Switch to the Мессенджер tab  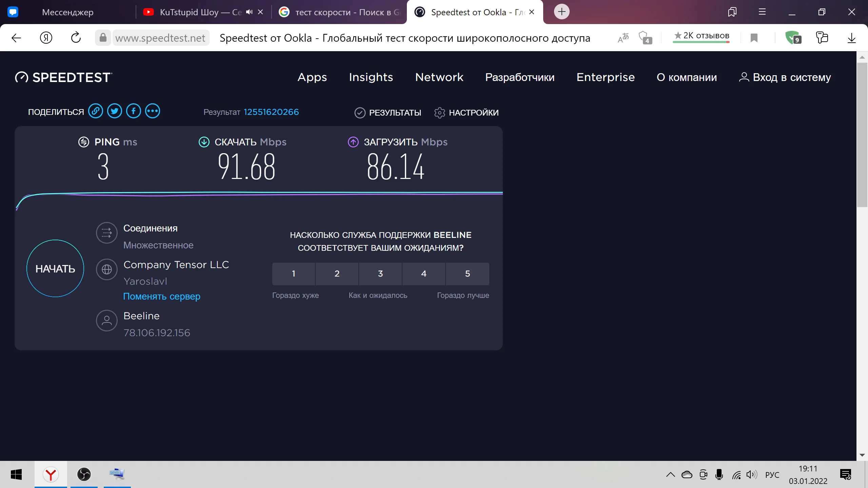pyautogui.click(x=67, y=12)
